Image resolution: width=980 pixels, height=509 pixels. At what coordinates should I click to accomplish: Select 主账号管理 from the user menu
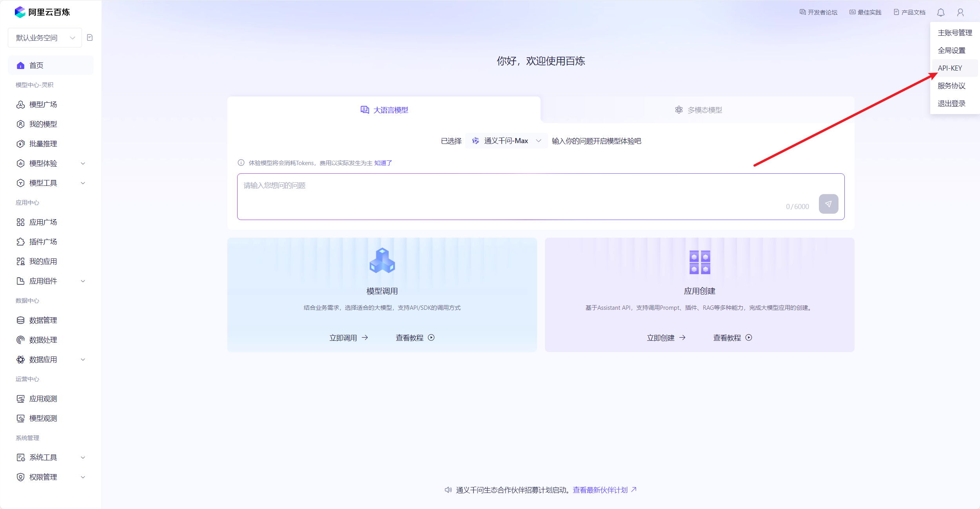tap(955, 33)
